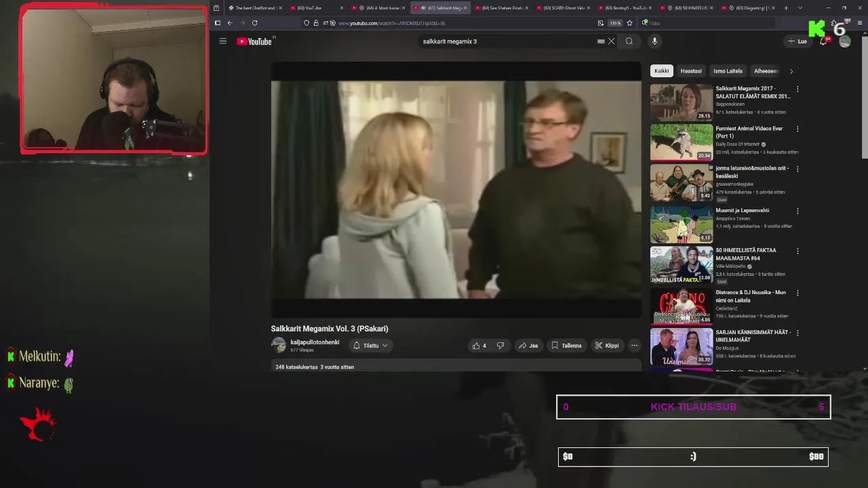Select the Kaikki filter chip
The width and height of the screenshot is (868, 488).
point(661,71)
